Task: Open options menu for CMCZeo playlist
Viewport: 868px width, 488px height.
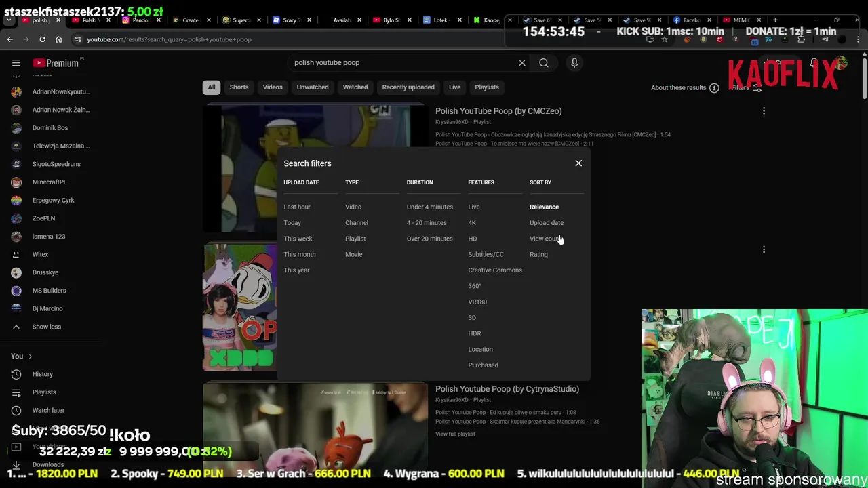Action: point(764,111)
